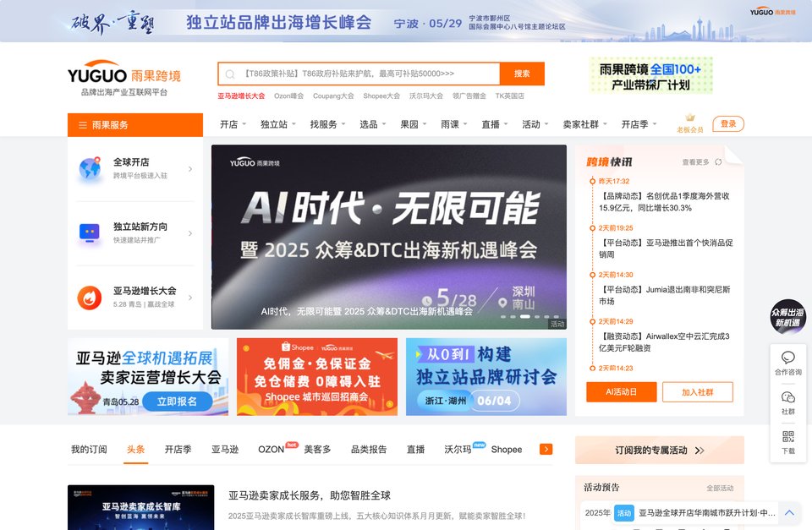Click the 亚马逊增长大会 flame icon

[x=90, y=298]
